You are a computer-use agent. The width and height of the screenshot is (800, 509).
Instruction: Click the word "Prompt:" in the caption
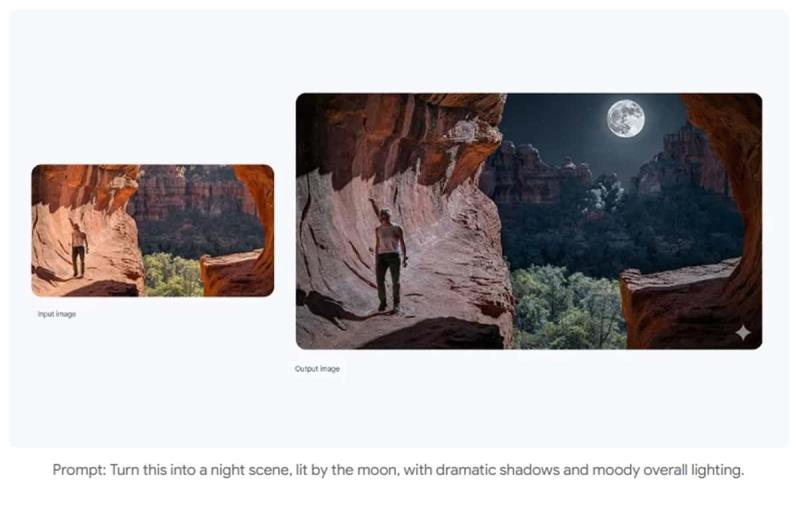coord(80,470)
